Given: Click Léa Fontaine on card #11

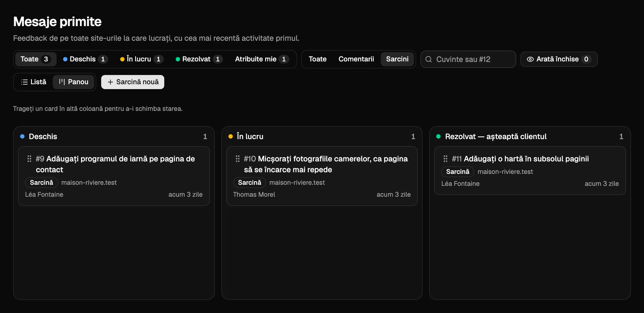Looking at the screenshot, I should coord(460,184).
